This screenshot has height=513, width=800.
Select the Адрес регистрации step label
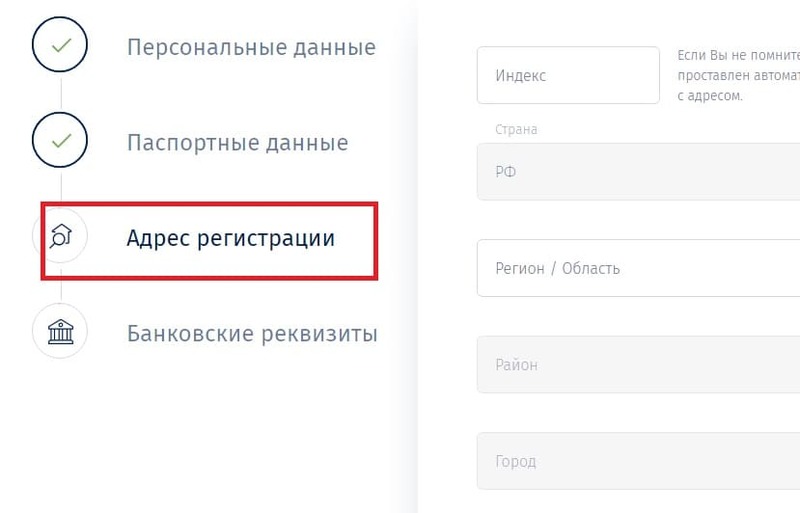[230, 238]
